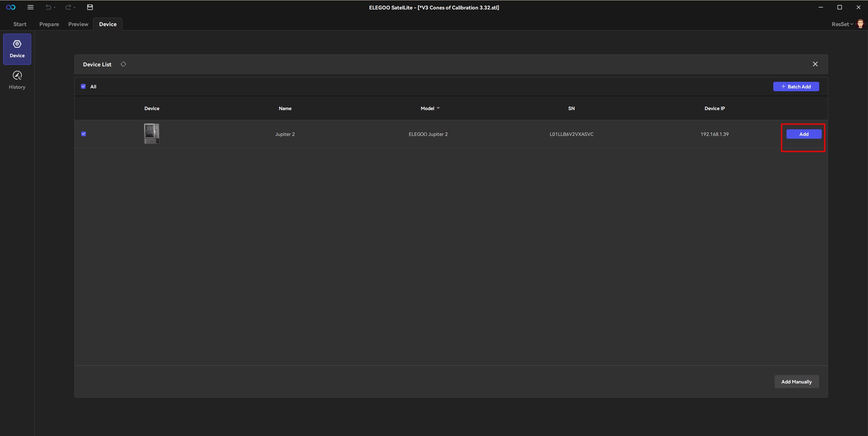Add the Jupiter 2 device
Screen dimensions: 868x436
(804, 134)
